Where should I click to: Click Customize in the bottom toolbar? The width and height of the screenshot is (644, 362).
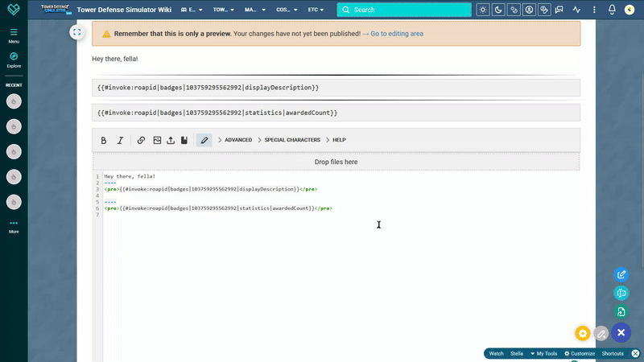[x=580, y=353]
